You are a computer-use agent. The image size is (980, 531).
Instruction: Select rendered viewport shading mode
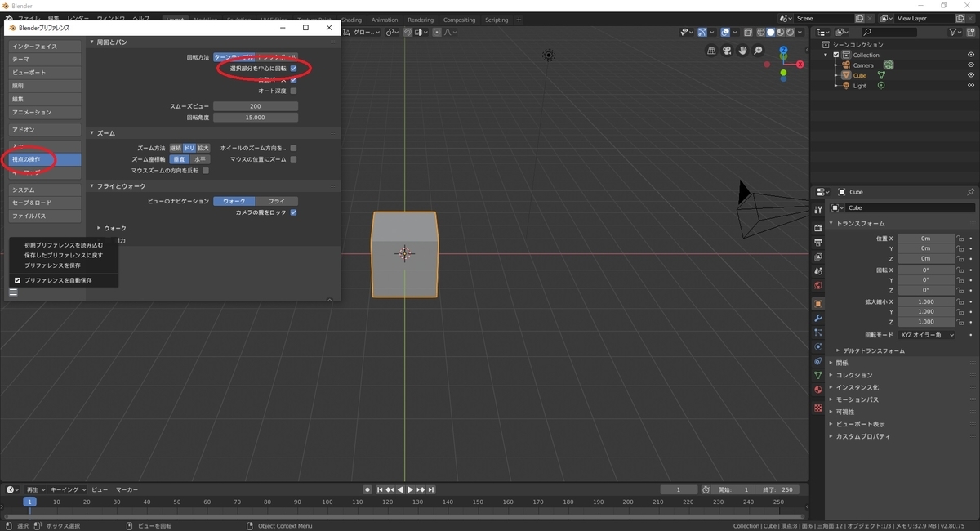click(790, 32)
